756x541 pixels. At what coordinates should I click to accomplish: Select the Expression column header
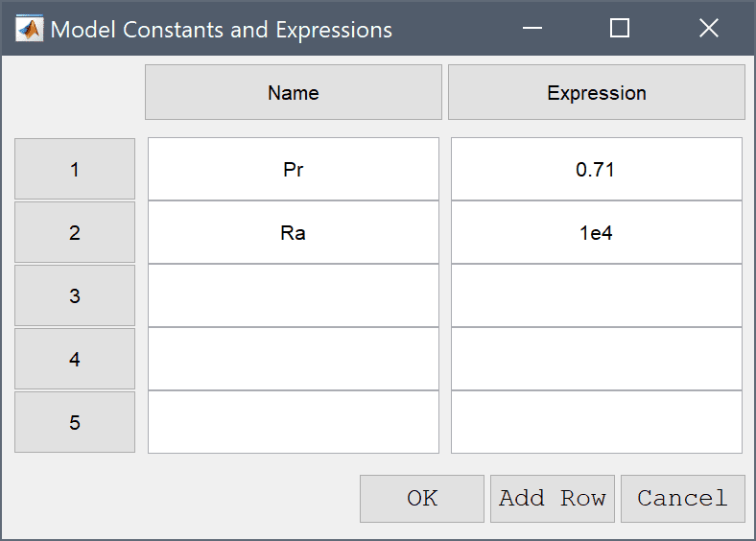click(x=597, y=92)
